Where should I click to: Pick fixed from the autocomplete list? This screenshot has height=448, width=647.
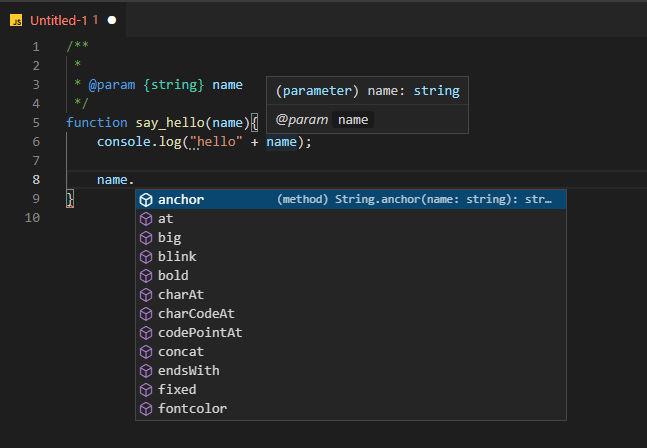coord(351,389)
